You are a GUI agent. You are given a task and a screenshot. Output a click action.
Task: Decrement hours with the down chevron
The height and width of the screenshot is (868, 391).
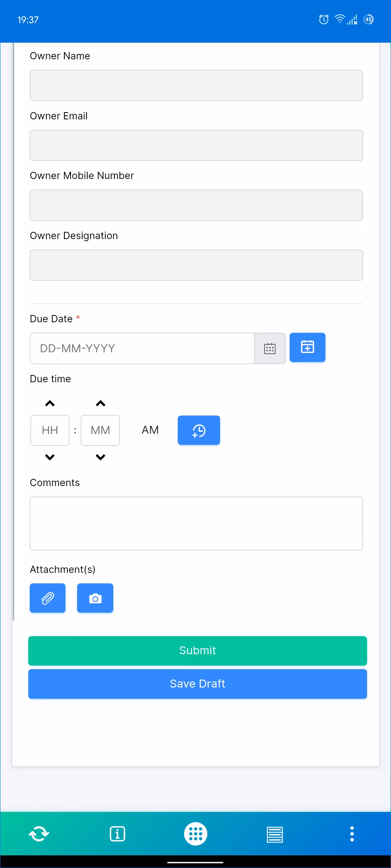(x=50, y=457)
